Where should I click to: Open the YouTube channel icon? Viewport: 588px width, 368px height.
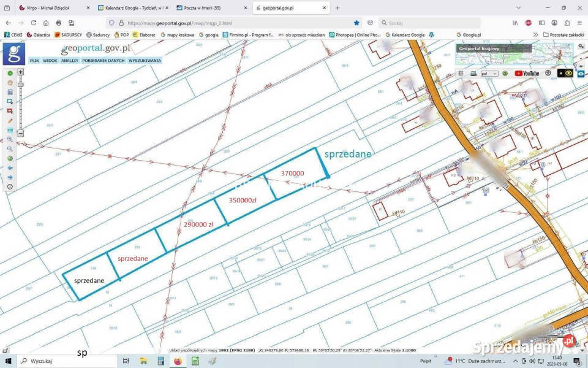[x=528, y=73]
